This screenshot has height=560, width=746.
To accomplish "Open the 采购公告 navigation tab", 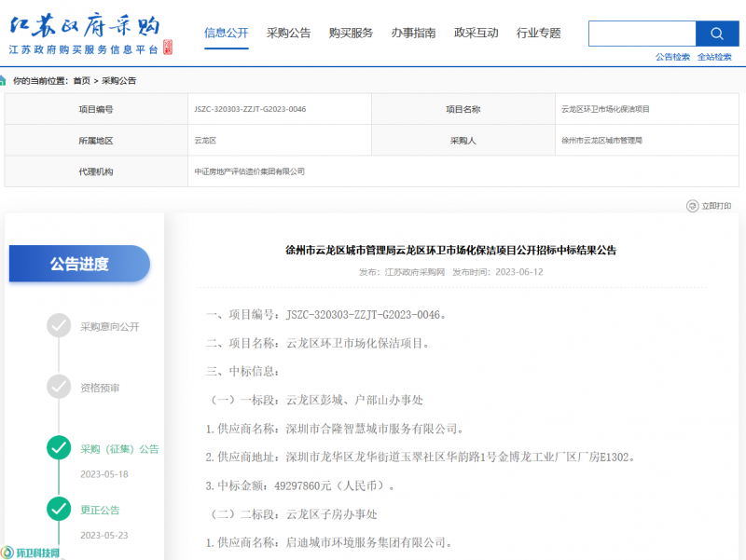I will point(289,33).
